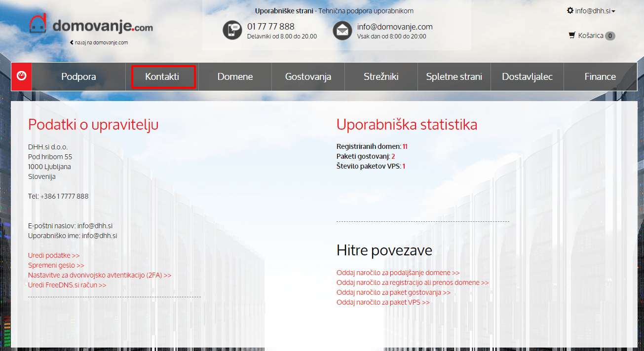The width and height of the screenshot is (644, 351).
Task: Open the 'Spremeni geslo' link
Action: tap(56, 265)
